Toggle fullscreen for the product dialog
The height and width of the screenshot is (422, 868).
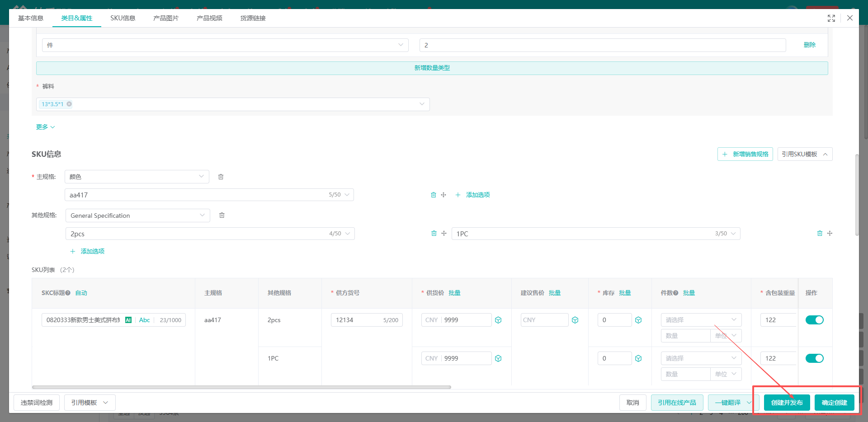pos(831,18)
